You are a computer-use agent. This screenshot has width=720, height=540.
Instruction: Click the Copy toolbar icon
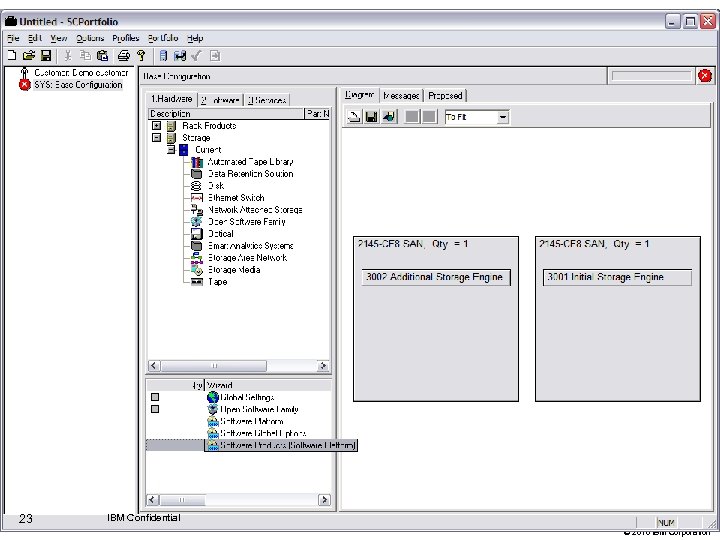tap(85, 56)
